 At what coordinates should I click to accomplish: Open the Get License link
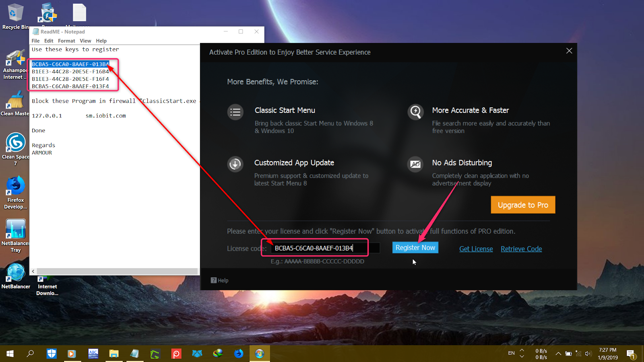click(476, 249)
